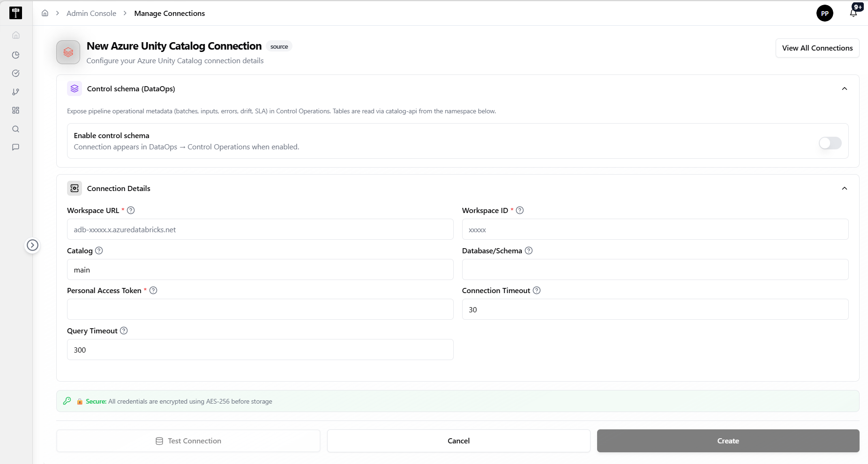Open the home icon in the sidebar
868x464 pixels.
(x=15, y=35)
